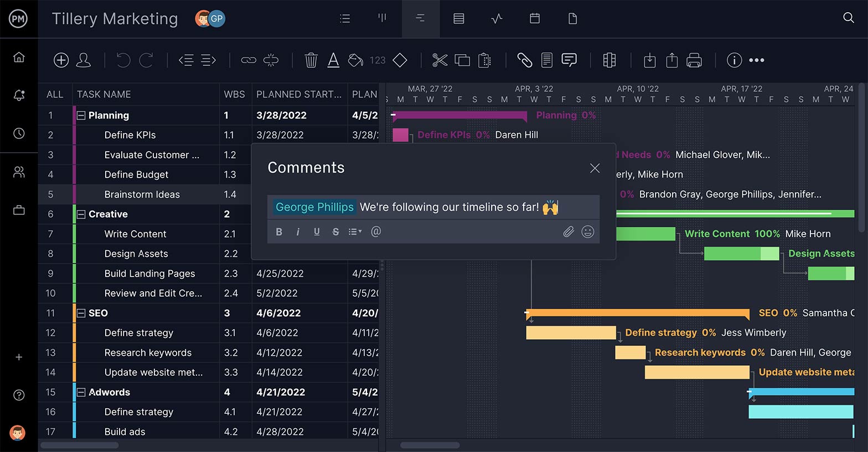Screen dimensions: 868x452
Task: Click the trash delete icon in toolbar
Action: (311, 60)
